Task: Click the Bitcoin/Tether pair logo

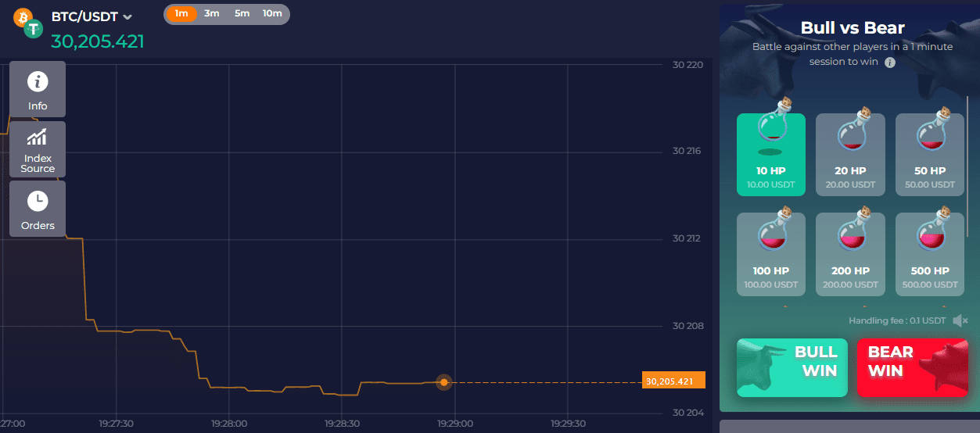Action: point(27,23)
